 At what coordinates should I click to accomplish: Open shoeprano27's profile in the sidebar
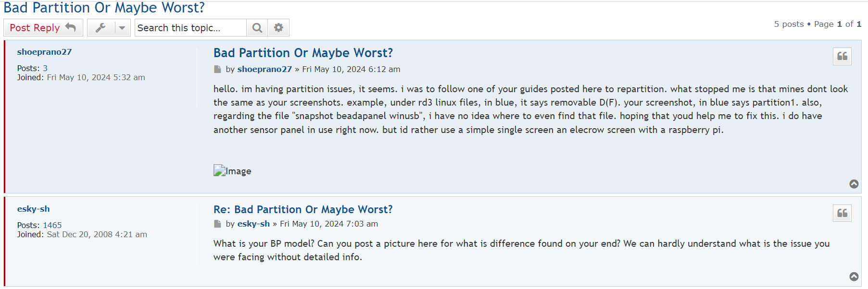coord(44,52)
